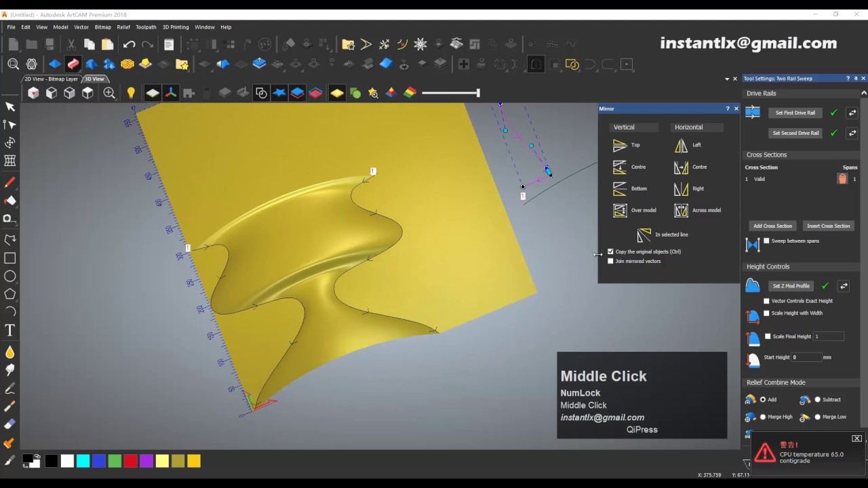Click the Undo arrow in the top toolbar
The image size is (868, 488).
click(129, 45)
